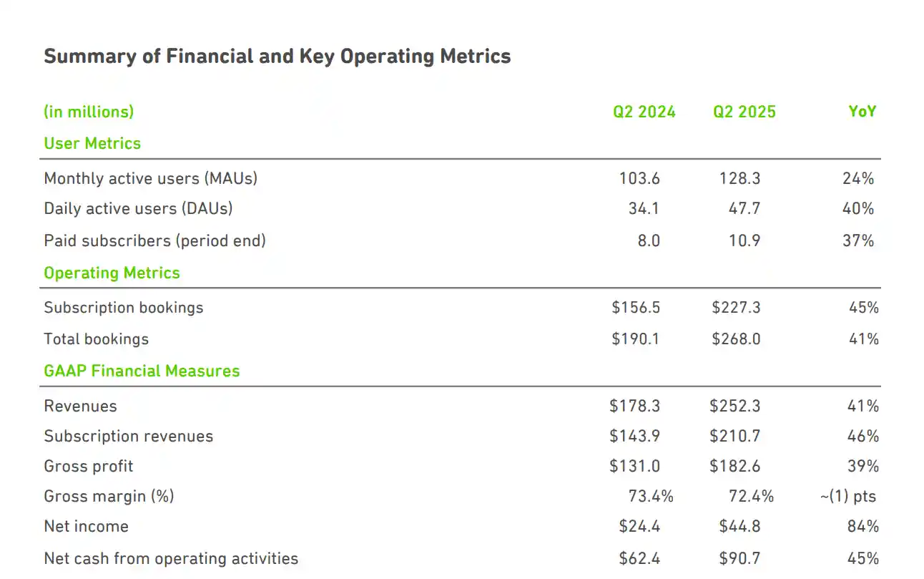
Task: Click the Q2 2024 column header
Action: point(644,112)
